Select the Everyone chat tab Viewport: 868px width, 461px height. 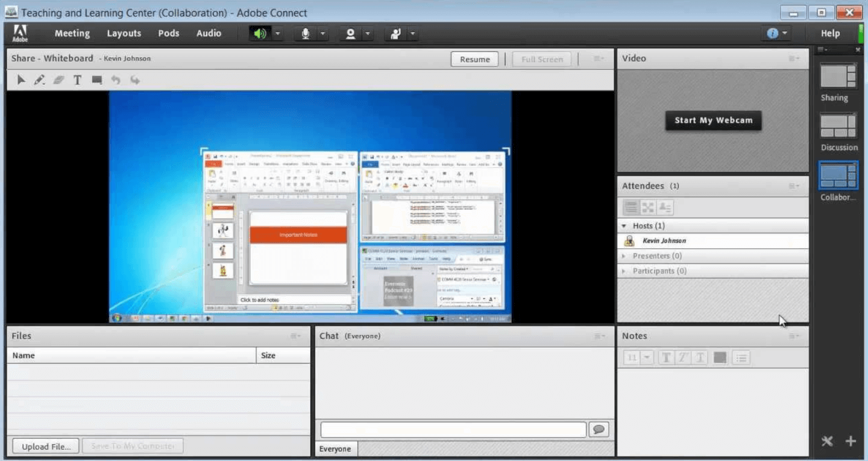(335, 449)
